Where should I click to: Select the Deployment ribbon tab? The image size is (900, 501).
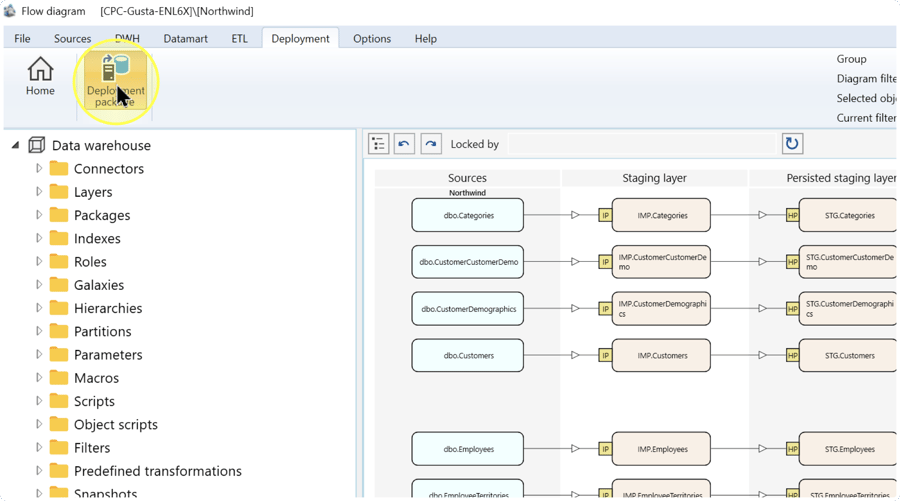click(300, 38)
